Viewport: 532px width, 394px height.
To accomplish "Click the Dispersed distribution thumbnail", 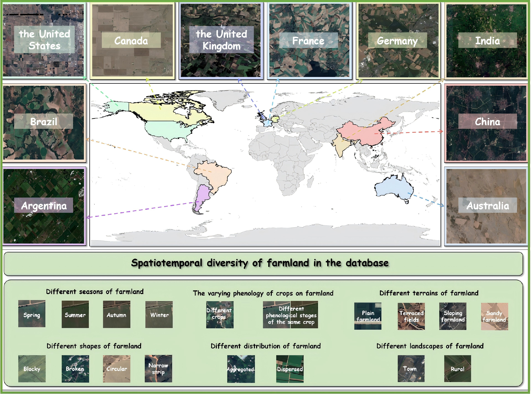I will click(x=290, y=369).
